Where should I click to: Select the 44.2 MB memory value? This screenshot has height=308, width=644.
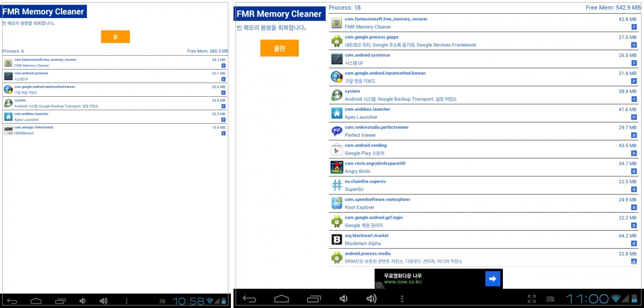(627, 236)
